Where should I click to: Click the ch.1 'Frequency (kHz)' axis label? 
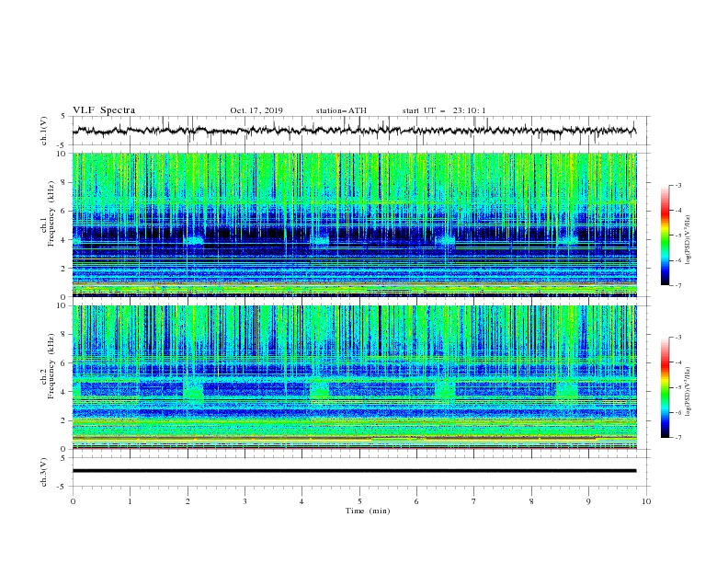click(x=51, y=212)
